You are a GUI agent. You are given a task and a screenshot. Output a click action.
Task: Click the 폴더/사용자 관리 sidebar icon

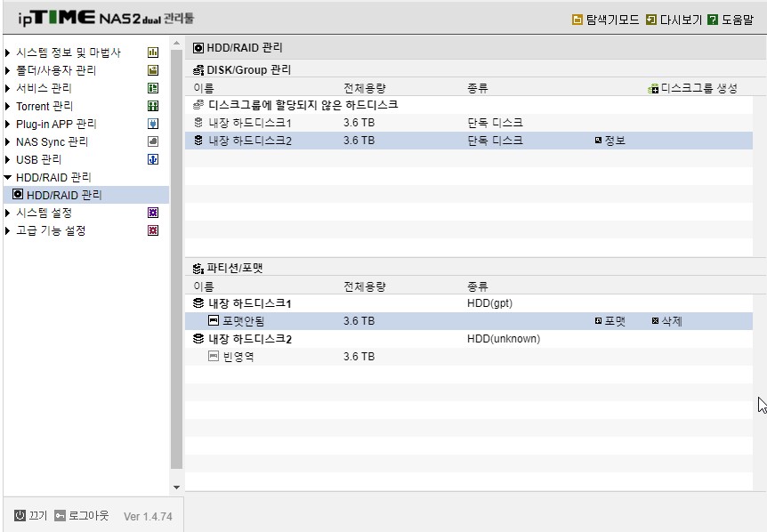153,70
